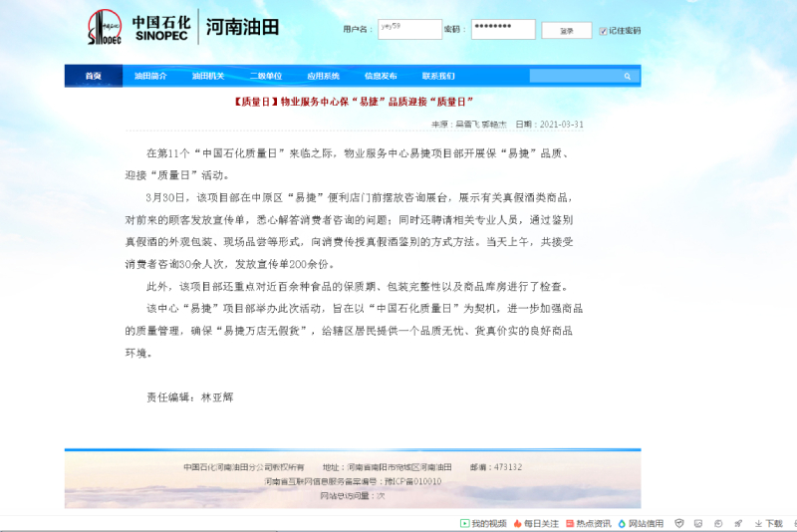797x532 pixels.
Task: Open the 二级单位 menu item
Action: (x=266, y=77)
